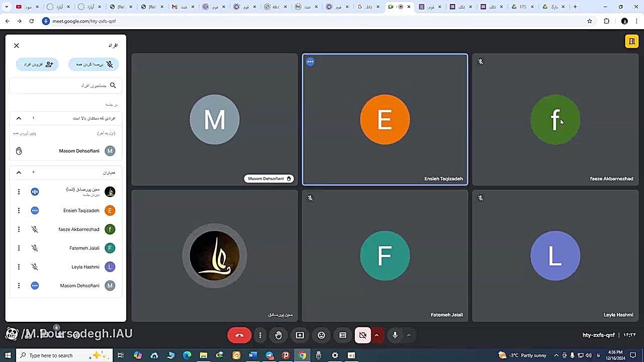Image resolution: width=644 pixels, height=362 pixels.
Task: Open Microsoft Word from taskbar
Action: pos(253,355)
